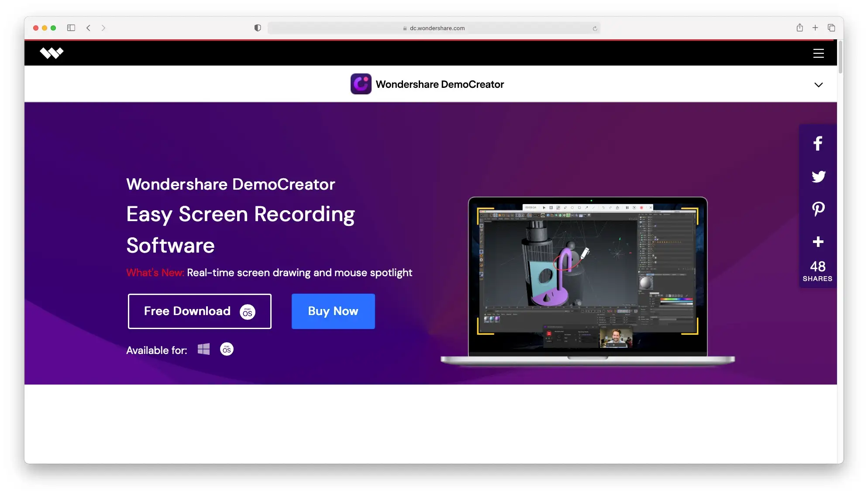Image resolution: width=868 pixels, height=496 pixels.
Task: Click the macOS availability icon
Action: pos(227,349)
